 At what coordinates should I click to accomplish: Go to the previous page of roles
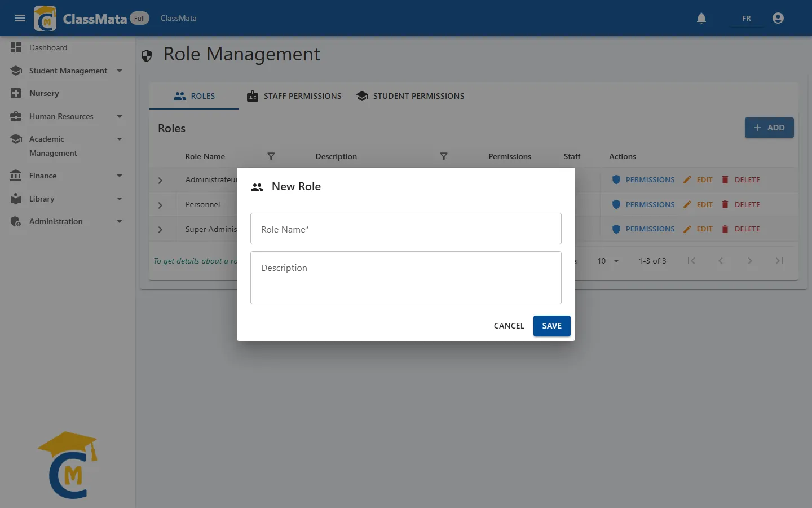(721, 261)
